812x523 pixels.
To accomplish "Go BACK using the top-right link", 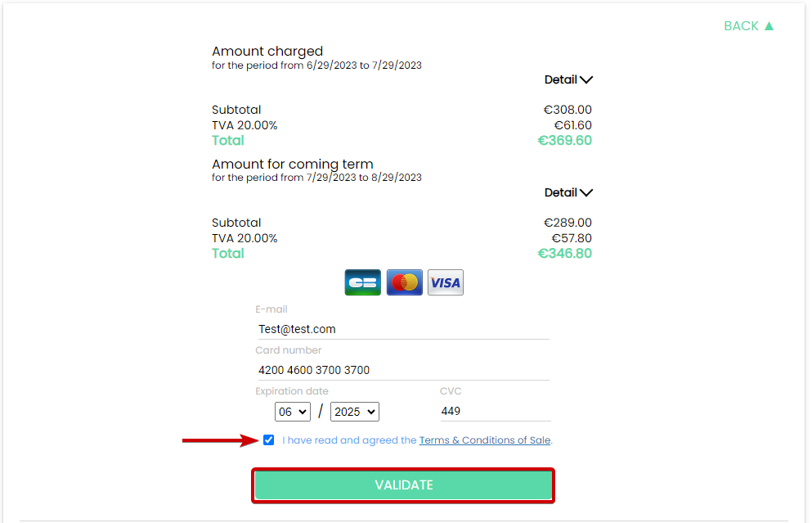I will [x=748, y=26].
